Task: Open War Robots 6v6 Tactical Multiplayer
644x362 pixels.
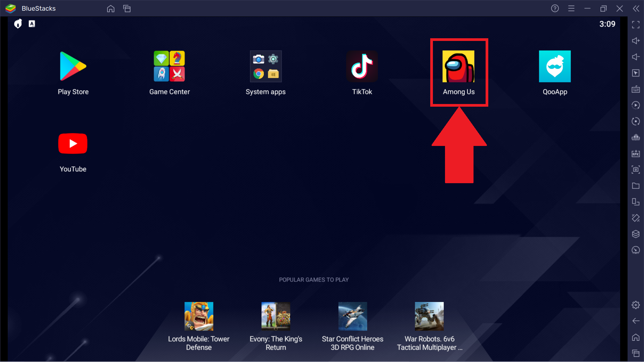Action: point(429,316)
